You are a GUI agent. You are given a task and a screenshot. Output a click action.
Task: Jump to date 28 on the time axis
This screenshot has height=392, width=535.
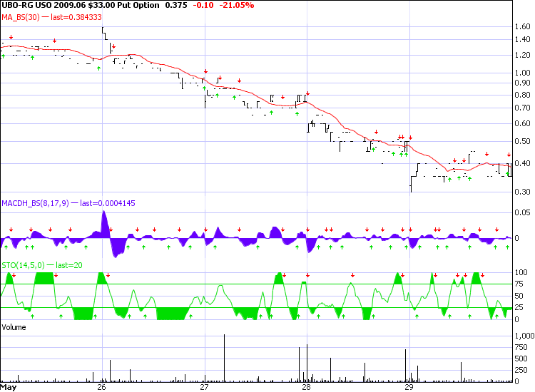coord(306,388)
